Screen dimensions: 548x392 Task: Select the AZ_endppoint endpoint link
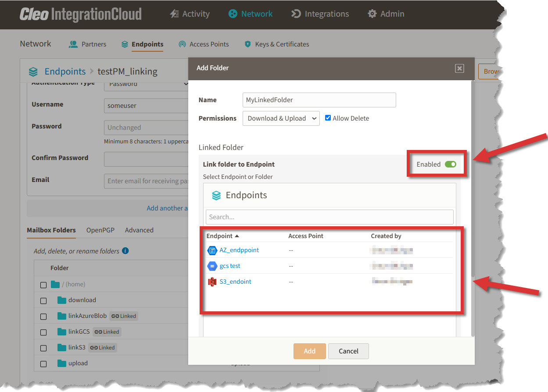(239, 250)
